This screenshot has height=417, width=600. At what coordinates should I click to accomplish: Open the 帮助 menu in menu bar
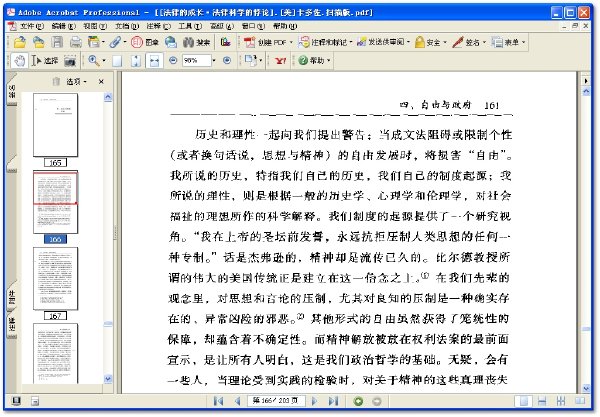pyautogui.click(x=285, y=26)
